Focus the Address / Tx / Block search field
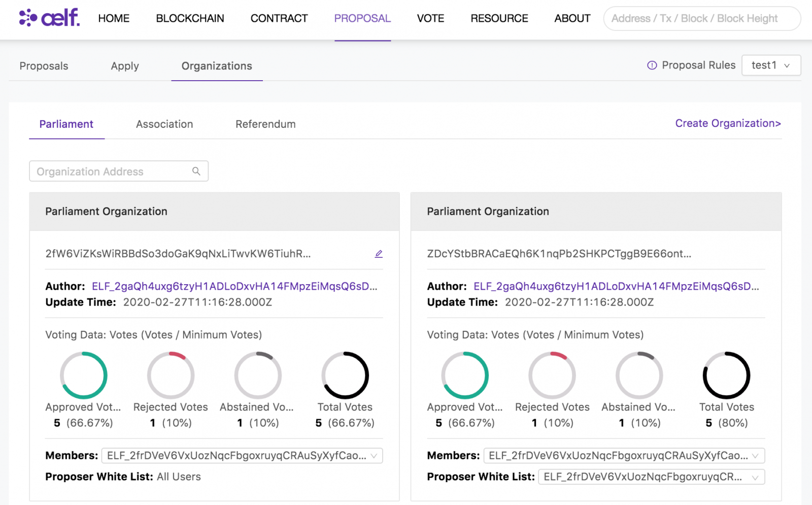812x505 pixels. 702,19
